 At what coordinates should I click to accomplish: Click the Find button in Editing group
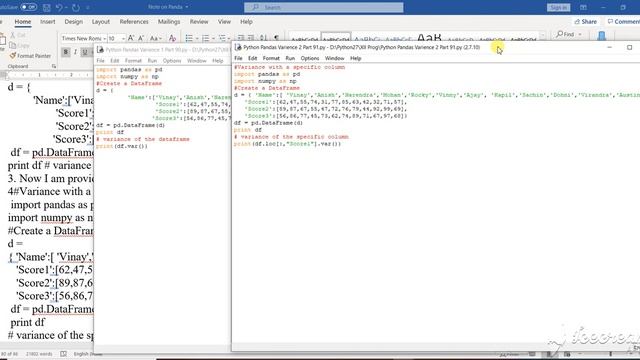click(566, 34)
